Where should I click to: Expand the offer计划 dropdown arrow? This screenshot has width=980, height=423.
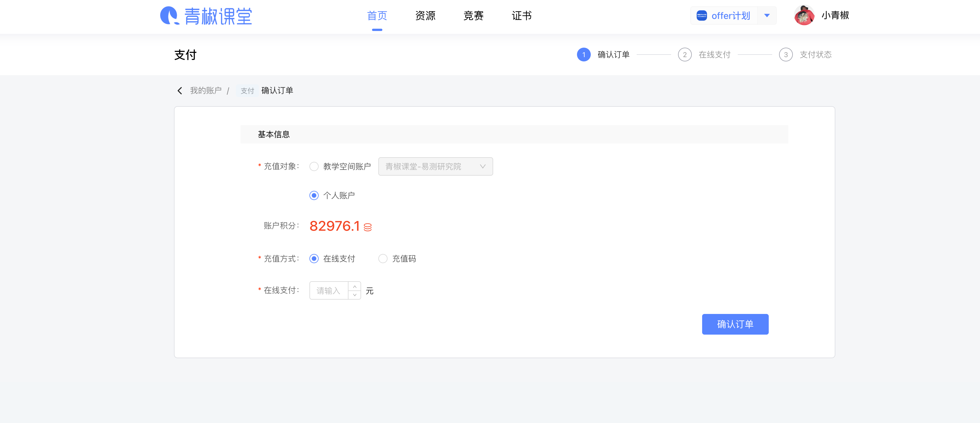pyautogui.click(x=767, y=15)
